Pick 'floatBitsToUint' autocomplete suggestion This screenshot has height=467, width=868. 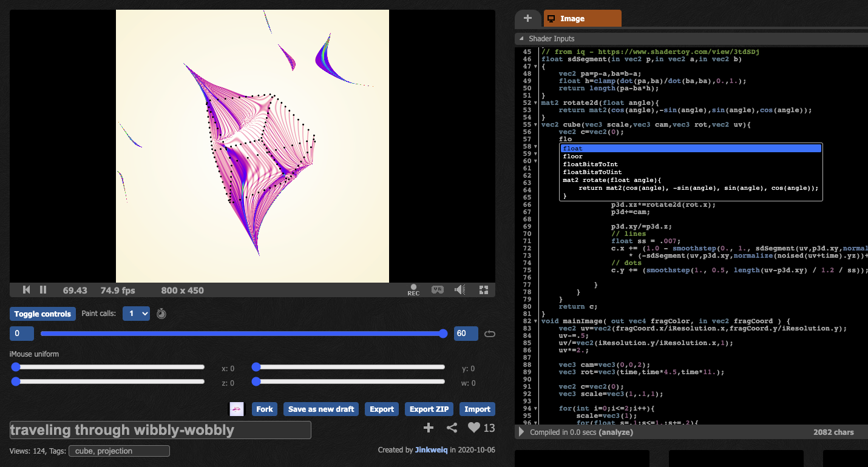pos(691,172)
